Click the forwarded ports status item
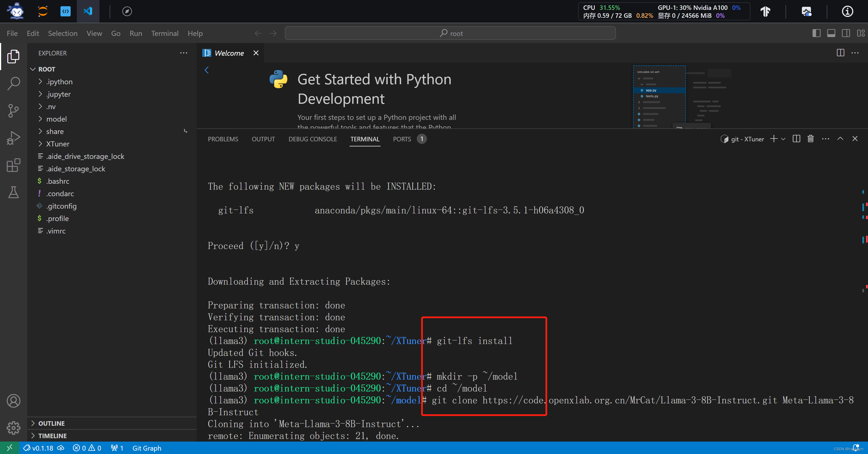Image resolution: width=868 pixels, height=454 pixels. point(117,448)
